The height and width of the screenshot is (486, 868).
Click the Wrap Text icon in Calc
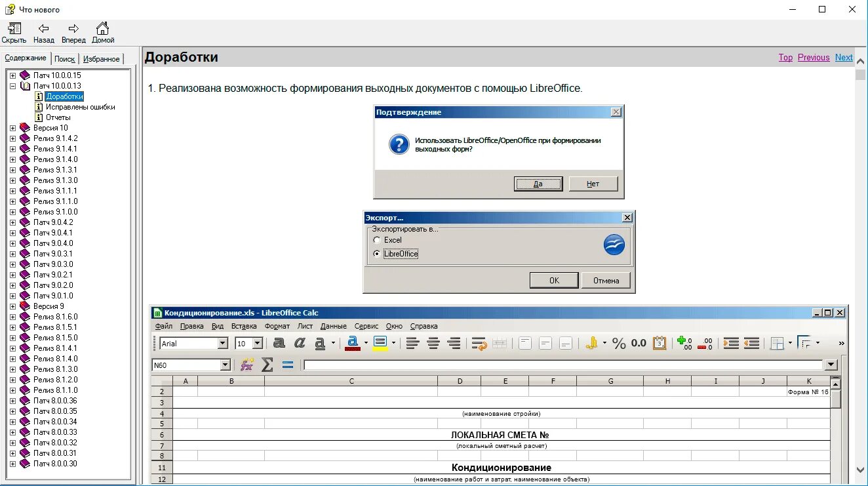[479, 343]
